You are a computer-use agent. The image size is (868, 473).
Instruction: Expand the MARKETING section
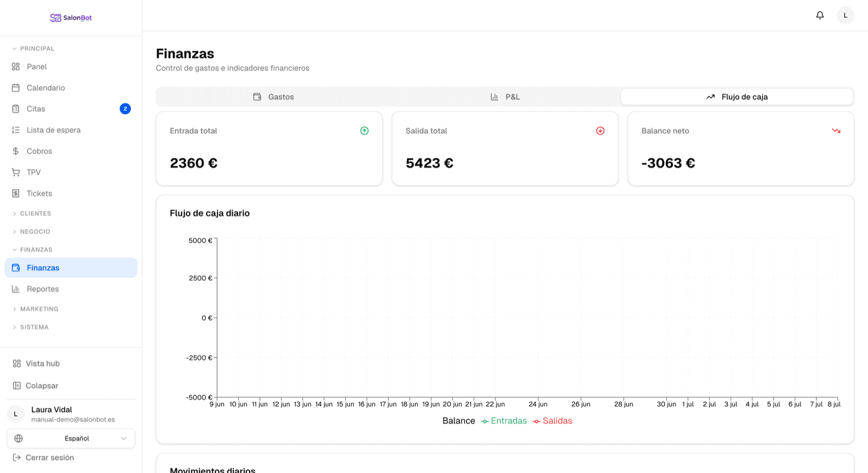pyautogui.click(x=35, y=309)
